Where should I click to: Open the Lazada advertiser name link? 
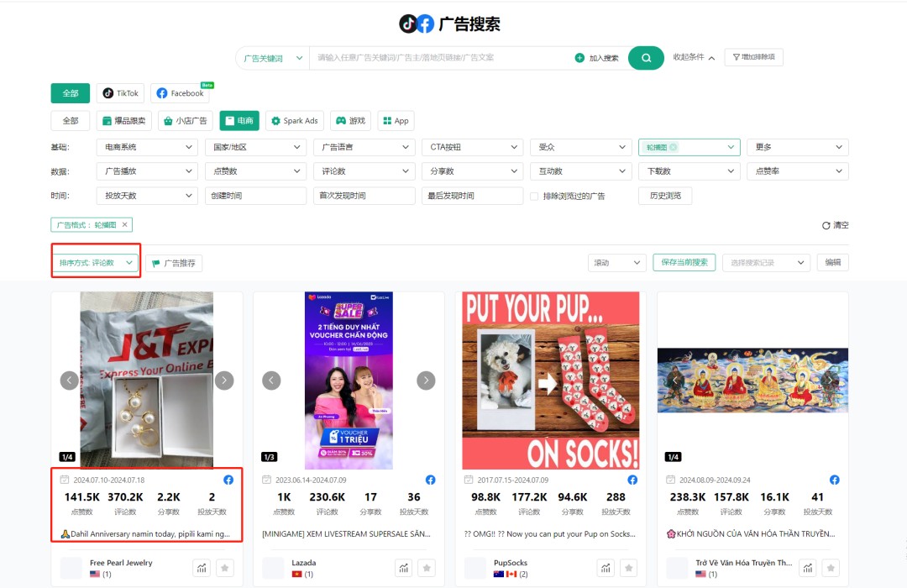tap(304, 563)
